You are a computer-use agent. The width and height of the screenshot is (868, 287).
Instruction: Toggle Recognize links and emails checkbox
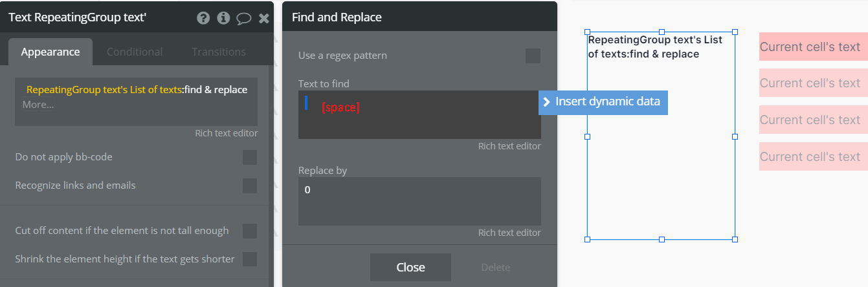tap(250, 186)
